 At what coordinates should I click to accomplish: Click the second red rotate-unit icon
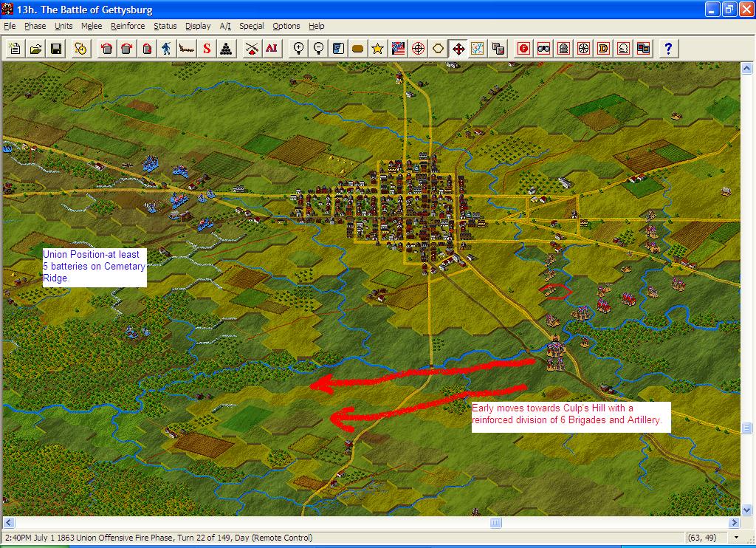[x=127, y=48]
